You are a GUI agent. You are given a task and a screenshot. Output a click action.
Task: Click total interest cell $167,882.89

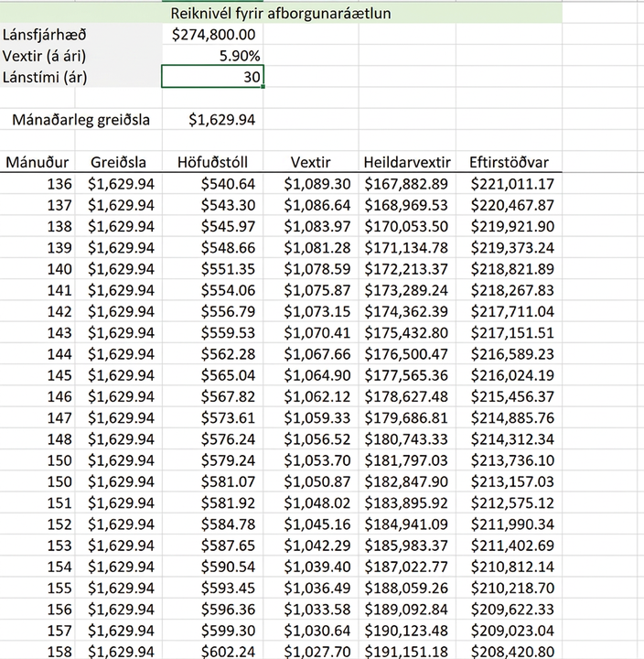(x=407, y=184)
